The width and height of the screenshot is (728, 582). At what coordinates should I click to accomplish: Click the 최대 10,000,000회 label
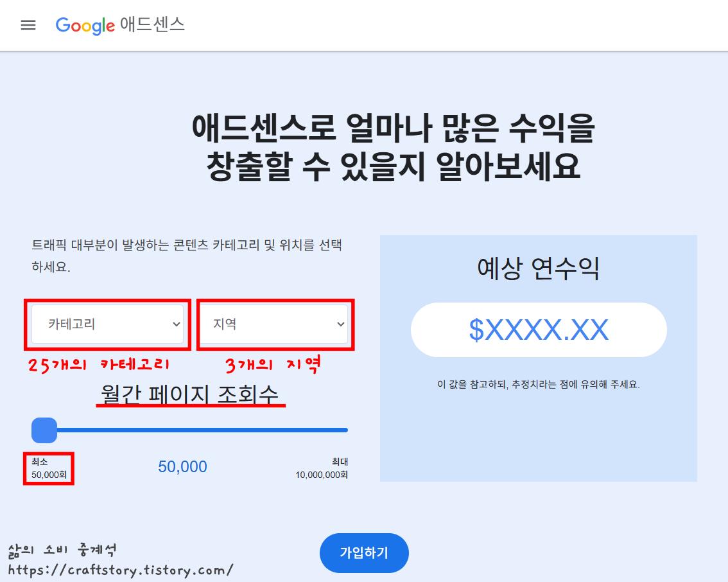pos(322,468)
